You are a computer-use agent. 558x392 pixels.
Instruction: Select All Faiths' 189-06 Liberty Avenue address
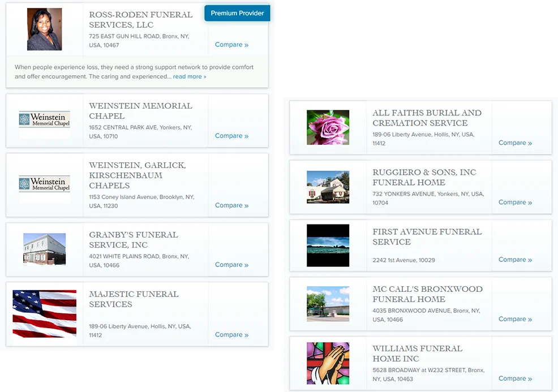point(423,139)
